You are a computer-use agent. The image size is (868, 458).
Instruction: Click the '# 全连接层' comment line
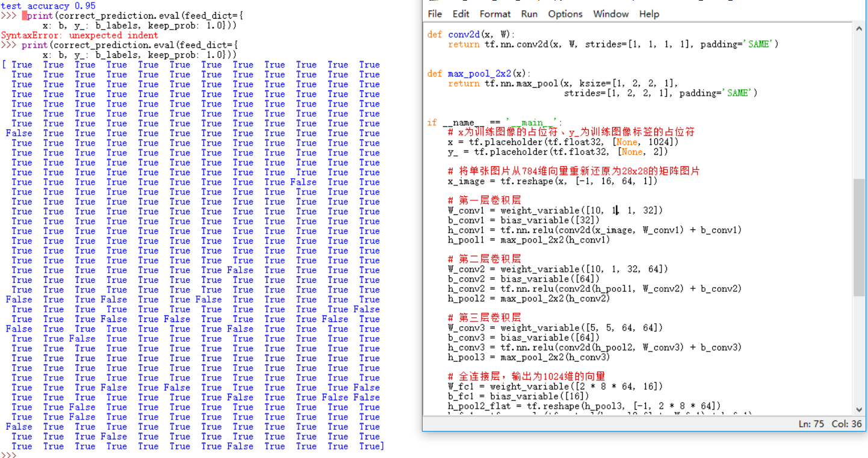(527, 377)
